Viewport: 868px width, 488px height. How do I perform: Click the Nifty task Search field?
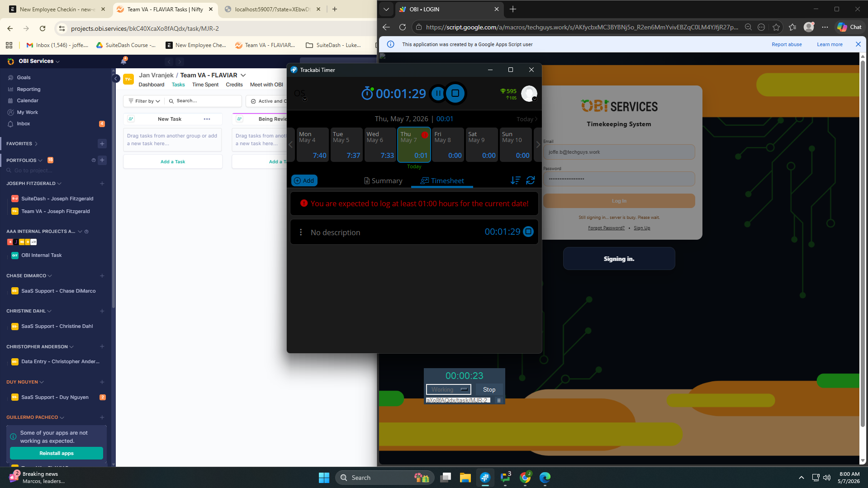point(204,101)
